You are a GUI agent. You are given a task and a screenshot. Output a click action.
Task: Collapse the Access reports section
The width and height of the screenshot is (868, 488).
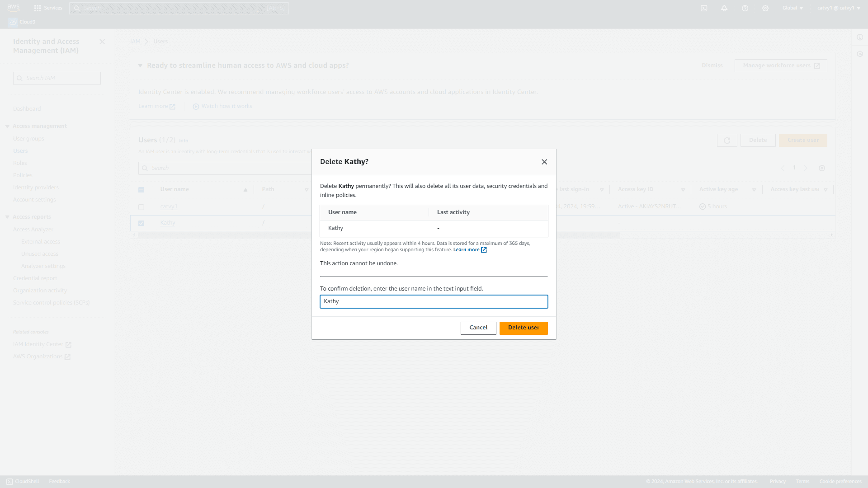[x=7, y=217]
